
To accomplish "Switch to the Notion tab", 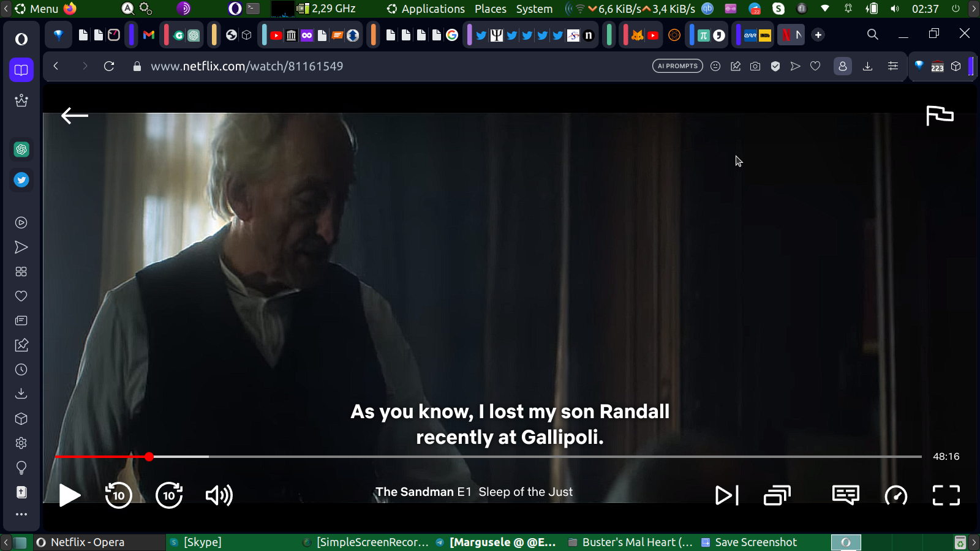I will tap(589, 35).
